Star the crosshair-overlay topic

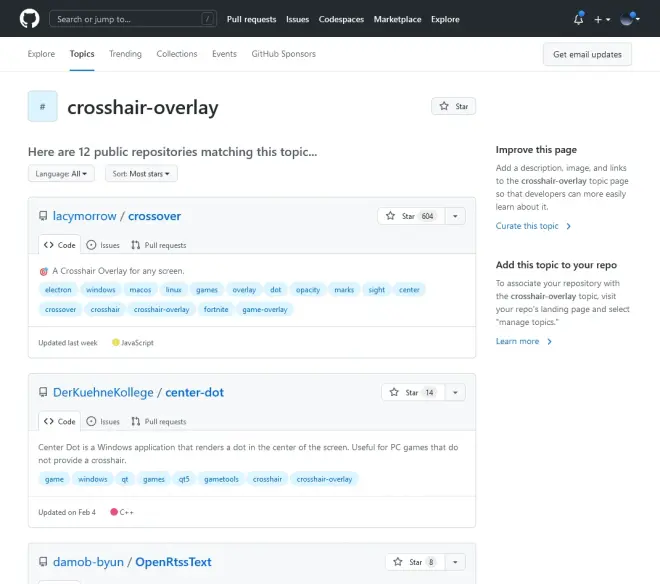tap(453, 106)
